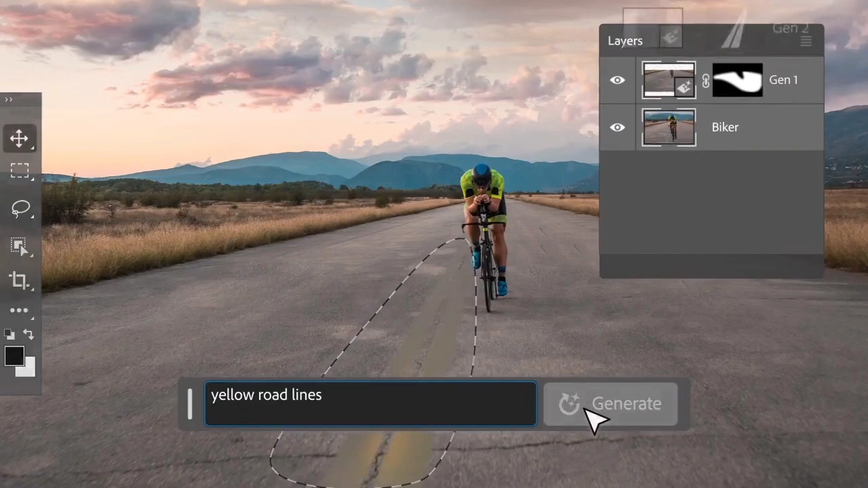Select the Gen 1 layer mask thumbnail
This screenshot has height=488, width=868.
pos(737,81)
